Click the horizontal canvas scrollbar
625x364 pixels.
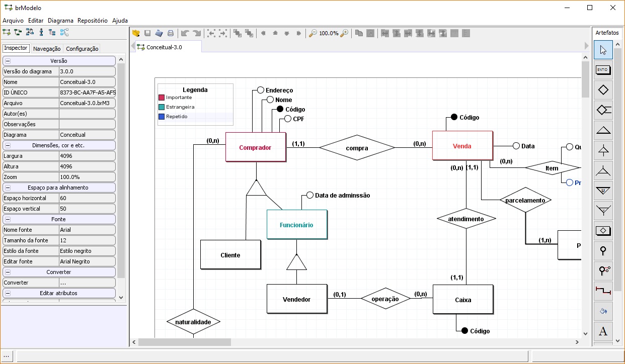point(184,342)
